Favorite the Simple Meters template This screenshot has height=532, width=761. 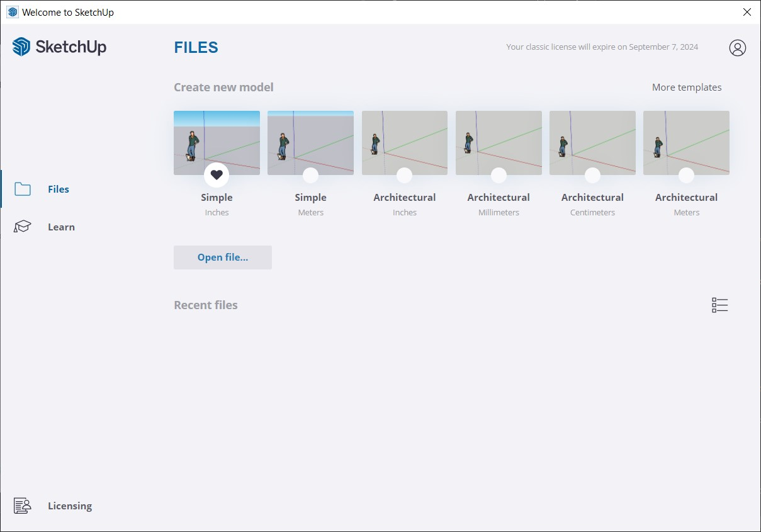310,175
